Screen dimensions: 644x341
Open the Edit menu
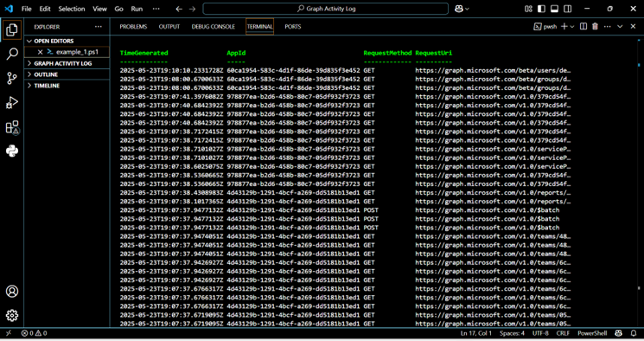coord(45,9)
